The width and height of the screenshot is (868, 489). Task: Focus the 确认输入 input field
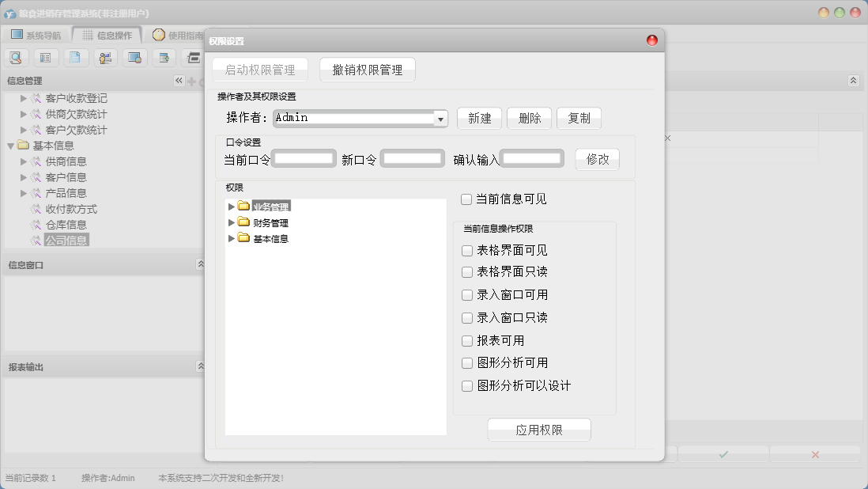point(532,158)
